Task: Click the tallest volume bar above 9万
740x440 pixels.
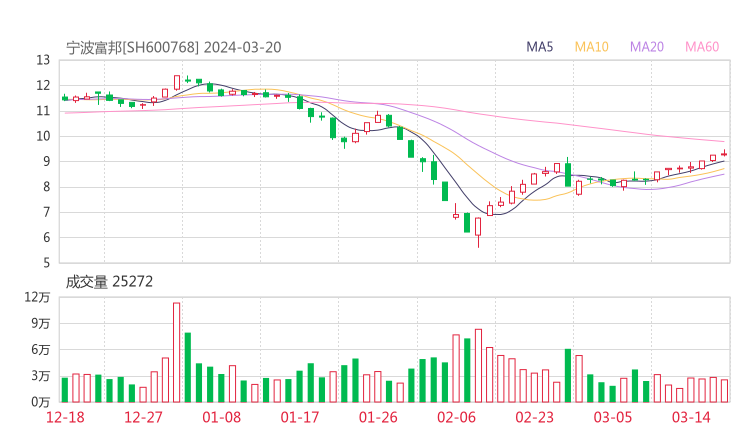Action: pyautogui.click(x=177, y=352)
